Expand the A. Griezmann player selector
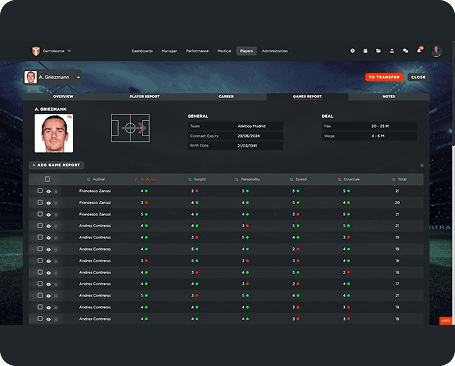The height and width of the screenshot is (366, 455). coord(52,77)
